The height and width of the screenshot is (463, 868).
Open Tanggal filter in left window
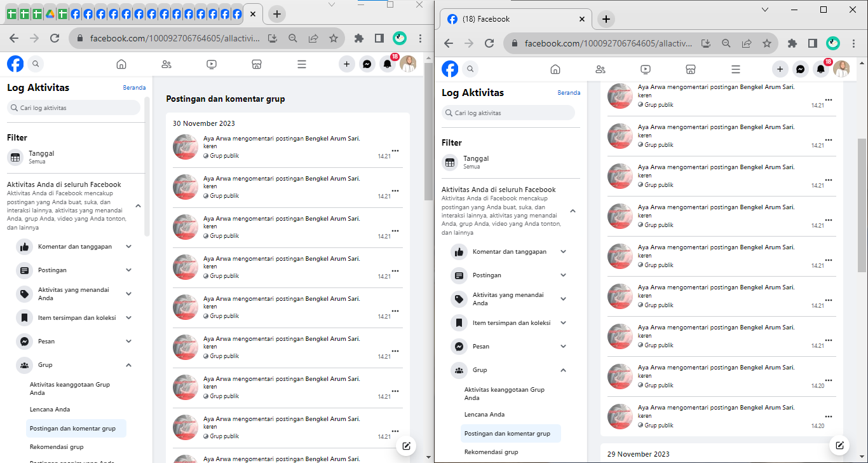76,157
